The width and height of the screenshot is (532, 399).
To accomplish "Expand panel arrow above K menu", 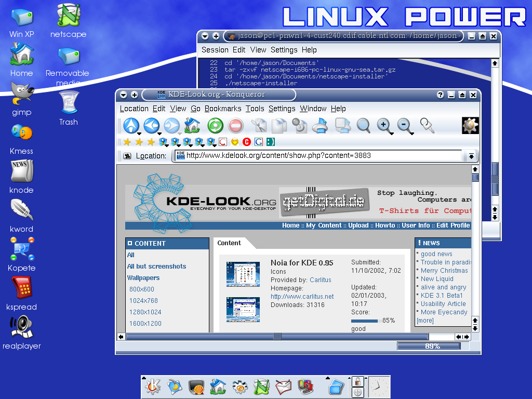I will pos(143,378).
